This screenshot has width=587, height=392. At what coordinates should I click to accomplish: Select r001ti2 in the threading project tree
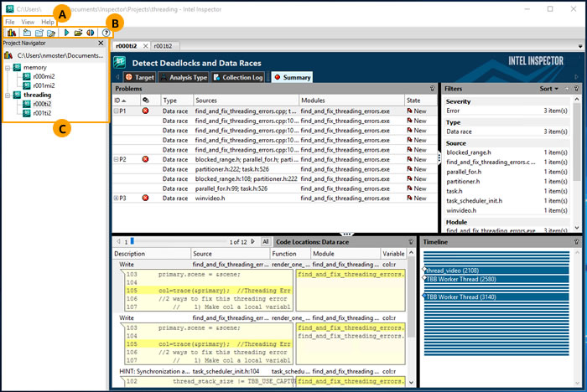42,113
